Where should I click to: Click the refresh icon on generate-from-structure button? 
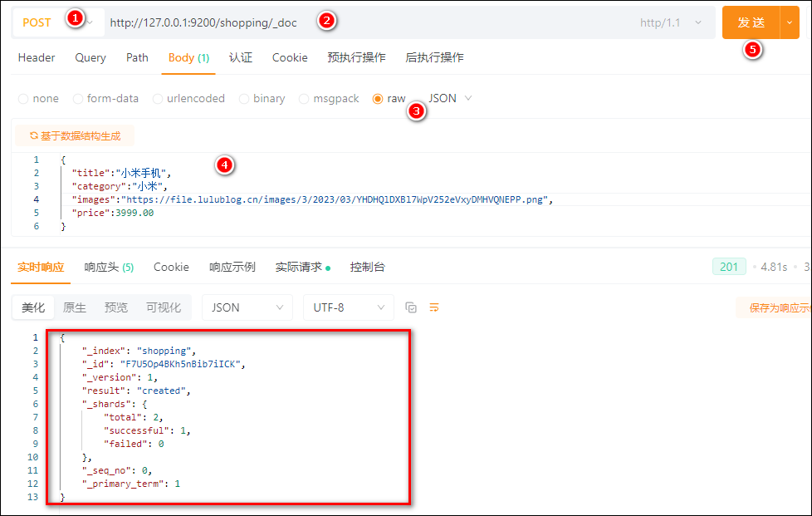click(x=34, y=135)
